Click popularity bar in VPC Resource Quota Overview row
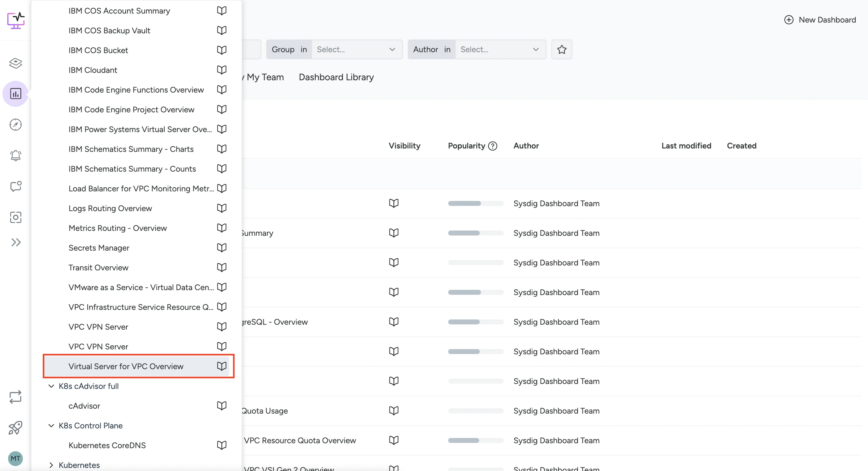 [x=476, y=440]
